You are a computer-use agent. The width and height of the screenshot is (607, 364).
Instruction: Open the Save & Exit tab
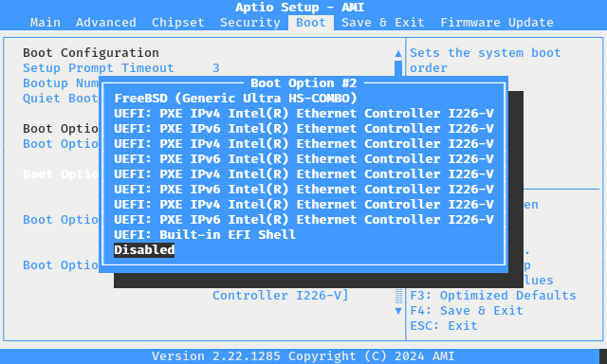[383, 23]
